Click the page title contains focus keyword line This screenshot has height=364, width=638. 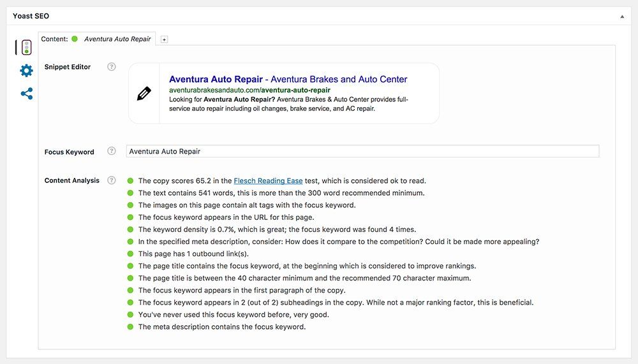(308, 266)
